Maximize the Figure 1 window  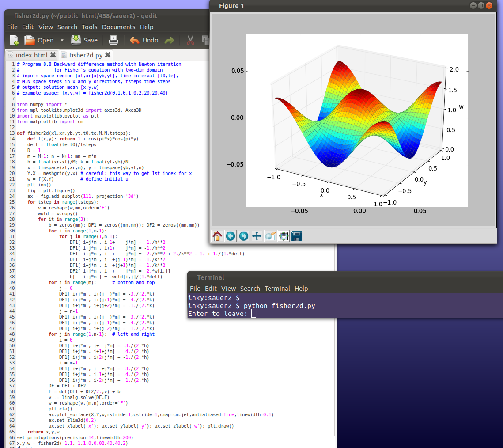(481, 5)
